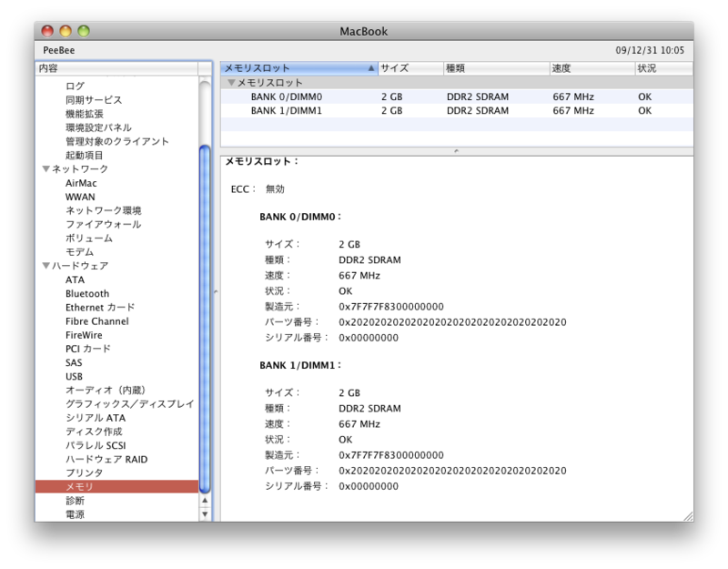
Task: Select the BANK 1/DIMM1 table row
Action: [457, 110]
